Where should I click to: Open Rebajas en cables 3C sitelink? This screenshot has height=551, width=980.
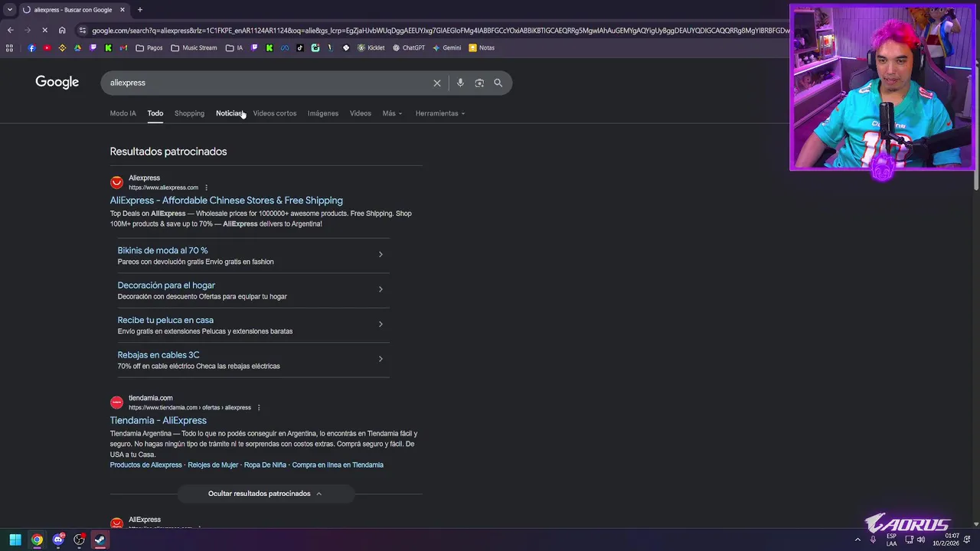[158, 355]
